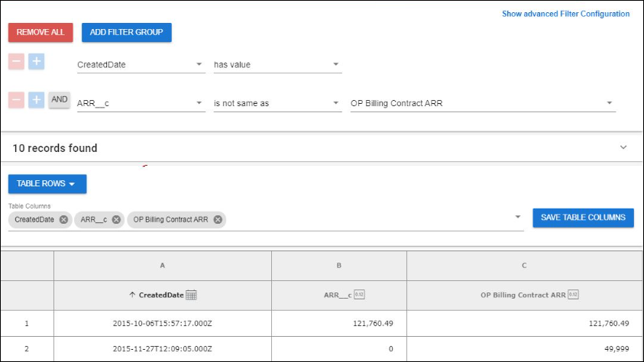
Task: Click the ADD FILTER GROUP button
Action: tap(127, 32)
